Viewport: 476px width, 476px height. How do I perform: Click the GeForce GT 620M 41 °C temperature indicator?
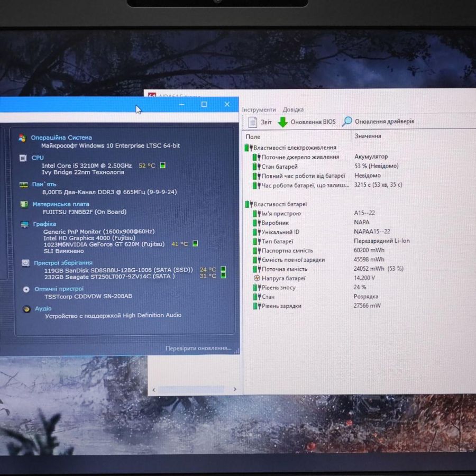coord(195,243)
